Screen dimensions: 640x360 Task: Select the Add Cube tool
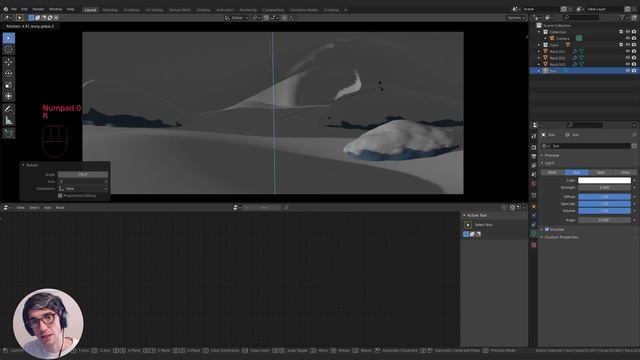pyautogui.click(x=9, y=133)
